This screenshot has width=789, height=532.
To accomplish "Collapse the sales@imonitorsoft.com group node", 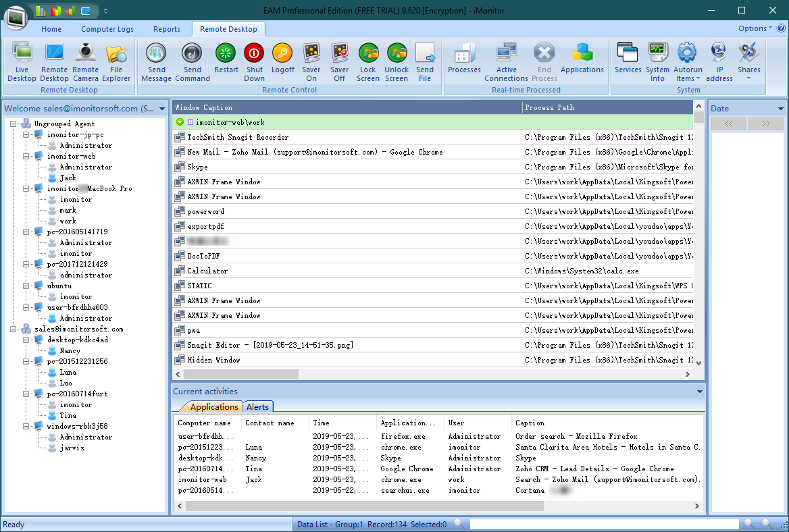I will tap(14, 329).
